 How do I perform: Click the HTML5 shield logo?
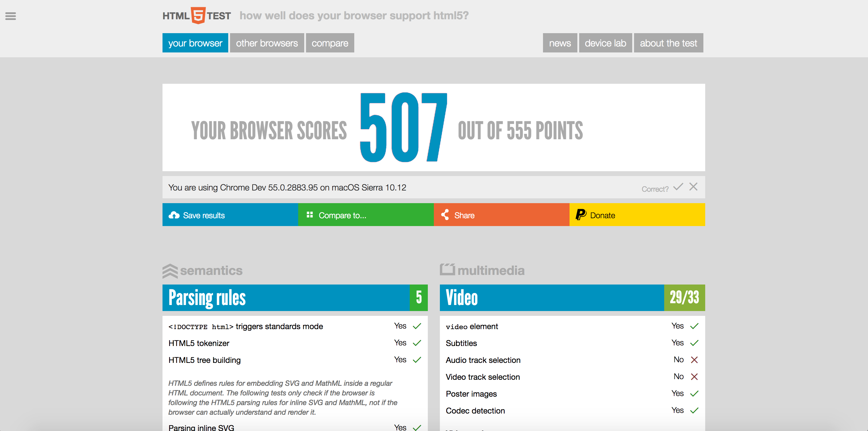(x=198, y=15)
